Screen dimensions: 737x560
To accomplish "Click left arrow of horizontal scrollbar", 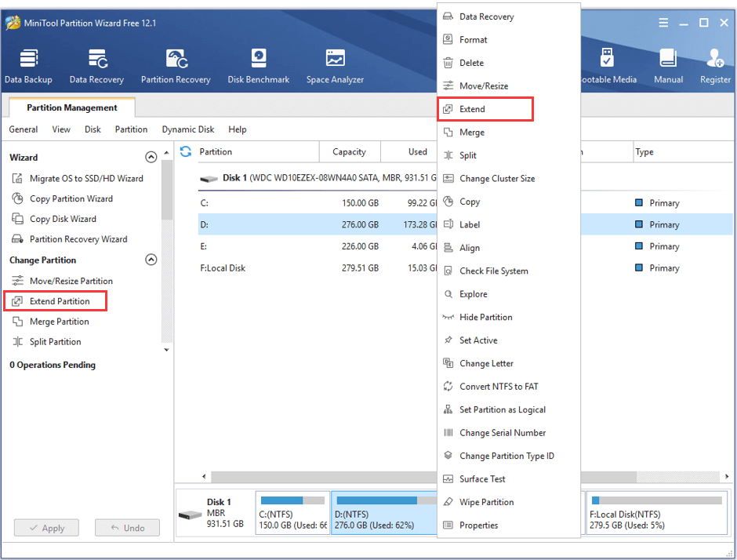I will 204,476.
